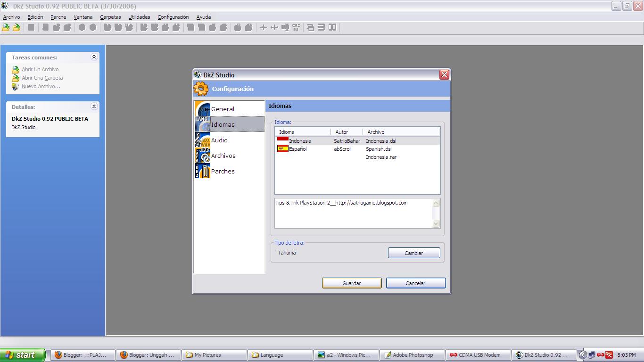This screenshot has width=644, height=362.
Task: Click the Spanish.dsl file entry
Action: point(379,149)
